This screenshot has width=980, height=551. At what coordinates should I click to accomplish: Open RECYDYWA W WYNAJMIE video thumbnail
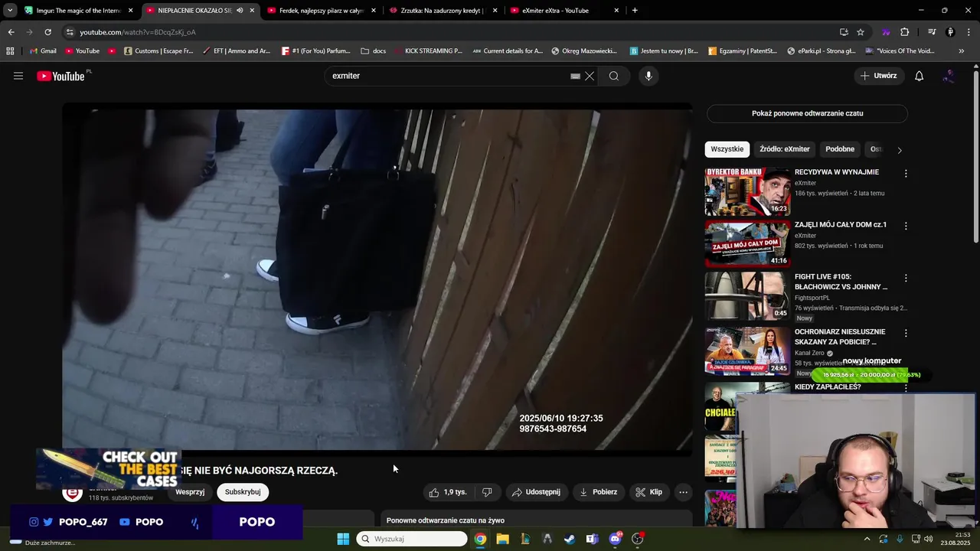pos(747,192)
